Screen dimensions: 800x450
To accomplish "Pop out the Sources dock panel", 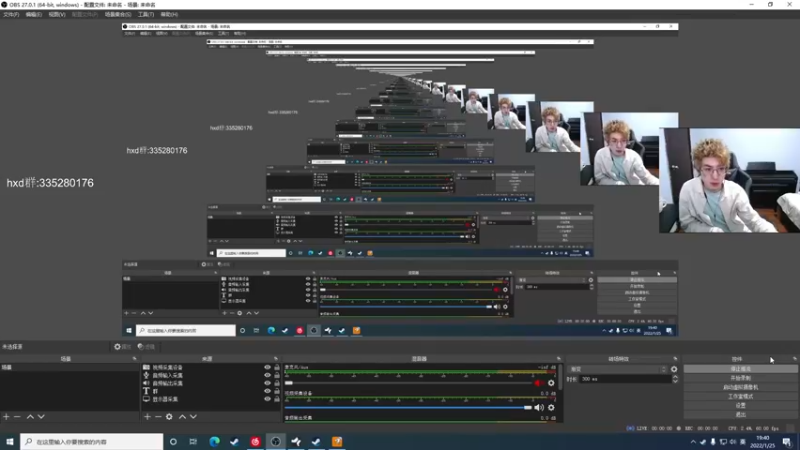I will 276,359.
